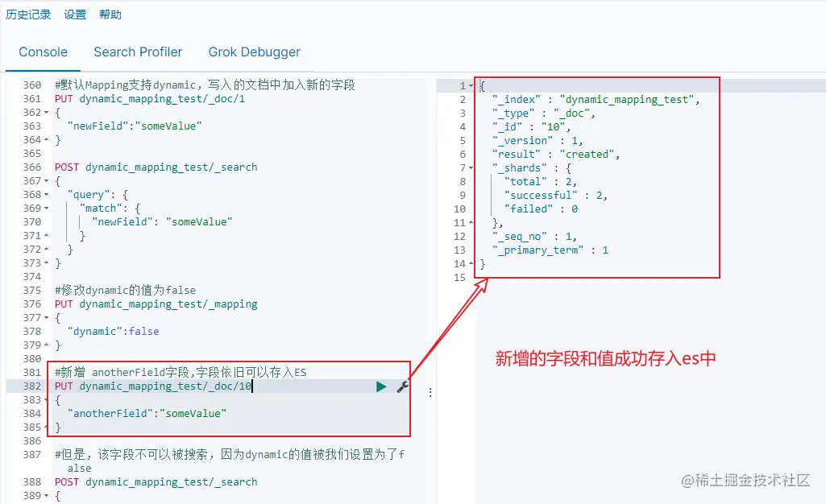Collapse code fold at editor line 389
The height and width of the screenshot is (504, 826).
click(x=47, y=496)
